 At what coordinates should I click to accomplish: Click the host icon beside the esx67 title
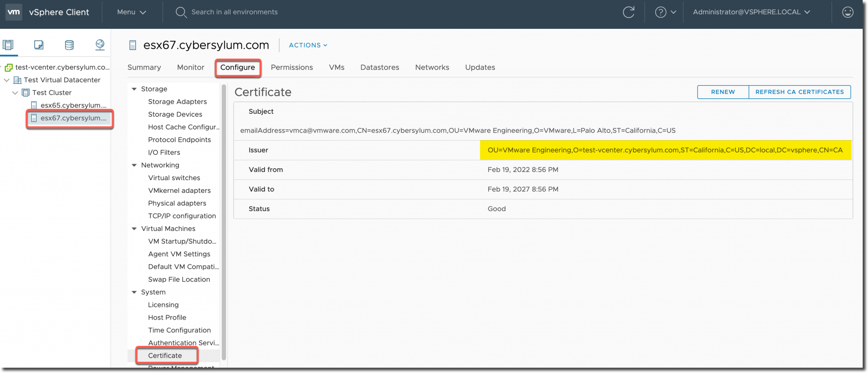(133, 45)
